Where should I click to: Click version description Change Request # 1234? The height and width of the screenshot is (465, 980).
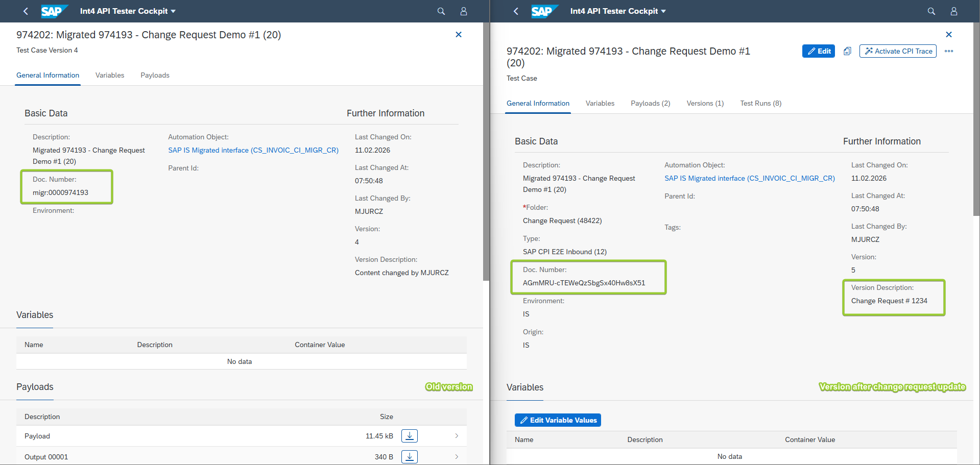(x=889, y=301)
